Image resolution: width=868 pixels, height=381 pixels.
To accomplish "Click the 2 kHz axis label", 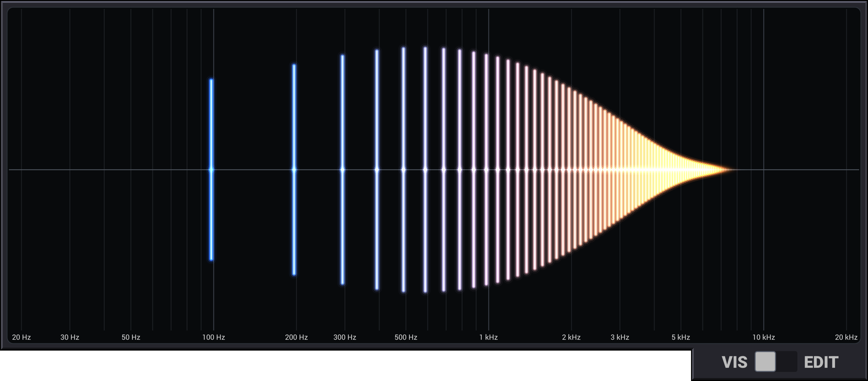I will [x=571, y=337].
